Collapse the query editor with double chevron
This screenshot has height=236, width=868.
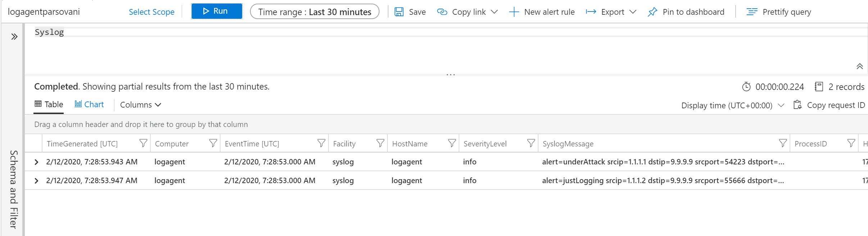pos(859,66)
